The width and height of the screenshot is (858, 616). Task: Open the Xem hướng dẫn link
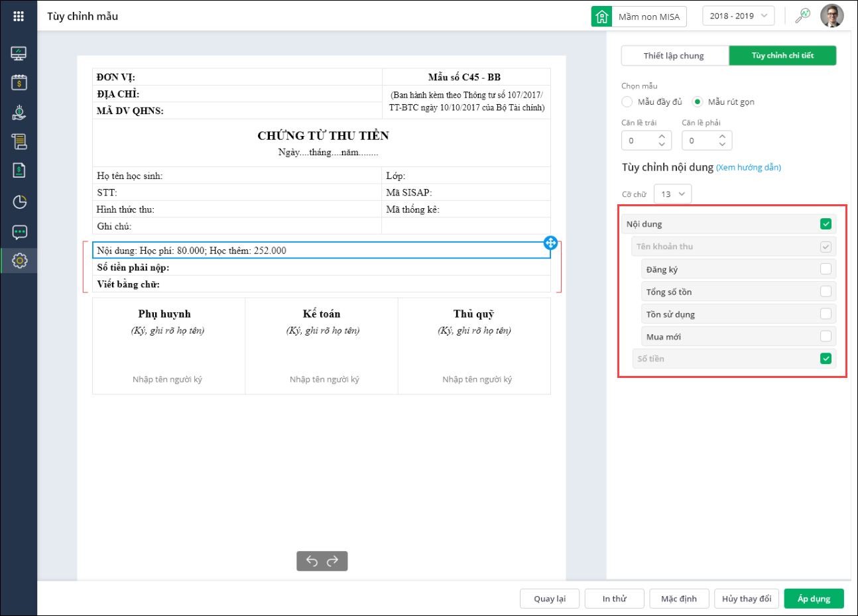[x=749, y=168]
